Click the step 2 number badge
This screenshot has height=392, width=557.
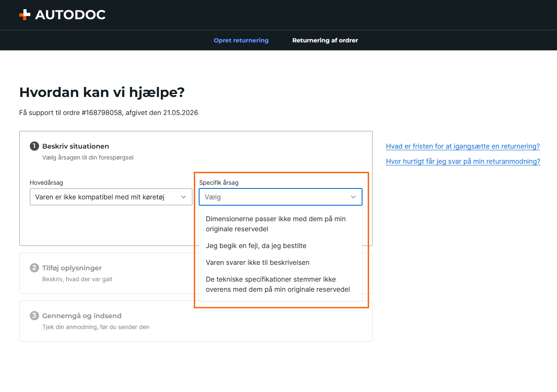point(34,268)
